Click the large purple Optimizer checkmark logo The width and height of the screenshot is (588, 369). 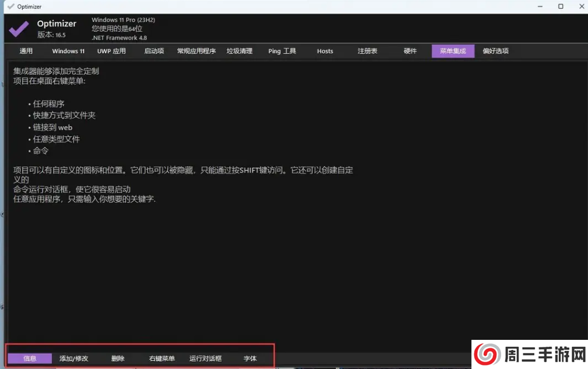[x=19, y=28]
